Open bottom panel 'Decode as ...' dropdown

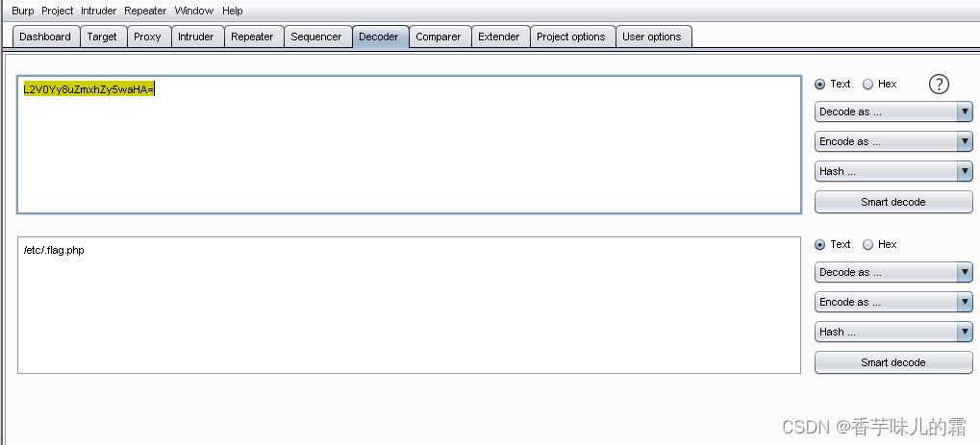coord(893,273)
